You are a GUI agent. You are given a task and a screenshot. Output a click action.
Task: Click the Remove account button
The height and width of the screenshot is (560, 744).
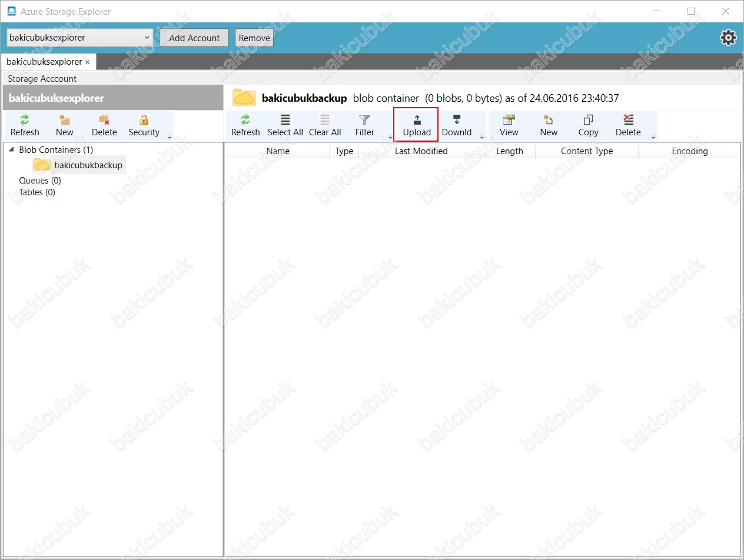click(x=254, y=38)
